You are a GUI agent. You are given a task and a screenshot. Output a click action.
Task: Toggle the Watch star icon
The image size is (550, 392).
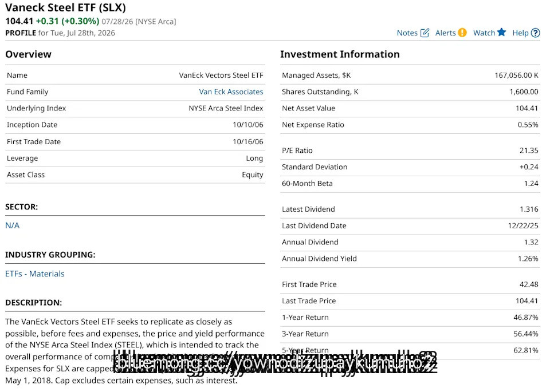(502, 32)
